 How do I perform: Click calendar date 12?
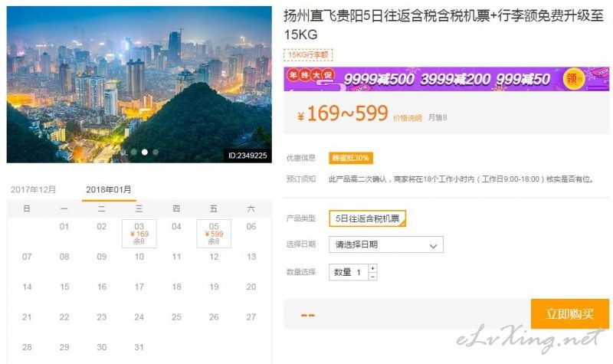[x=214, y=257]
